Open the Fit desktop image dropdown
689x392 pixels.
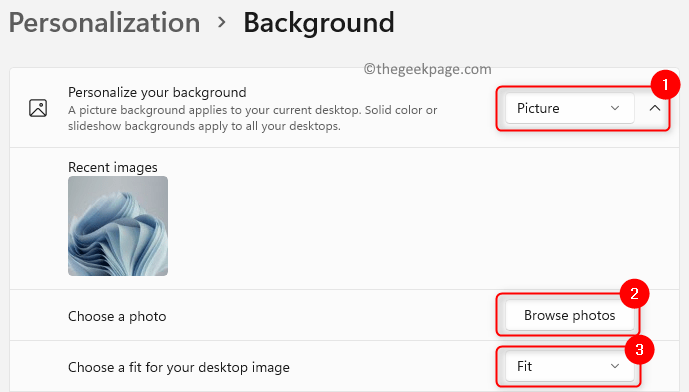point(569,366)
